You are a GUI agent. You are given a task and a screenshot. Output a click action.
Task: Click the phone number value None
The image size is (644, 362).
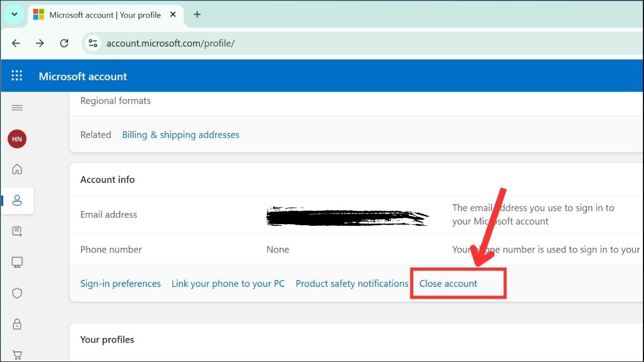[277, 249]
